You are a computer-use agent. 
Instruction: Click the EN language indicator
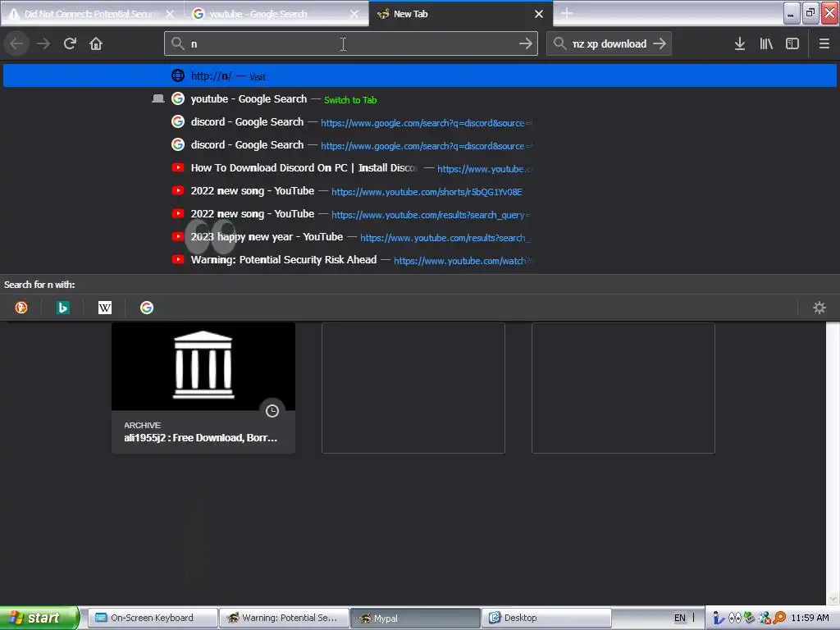click(680, 618)
